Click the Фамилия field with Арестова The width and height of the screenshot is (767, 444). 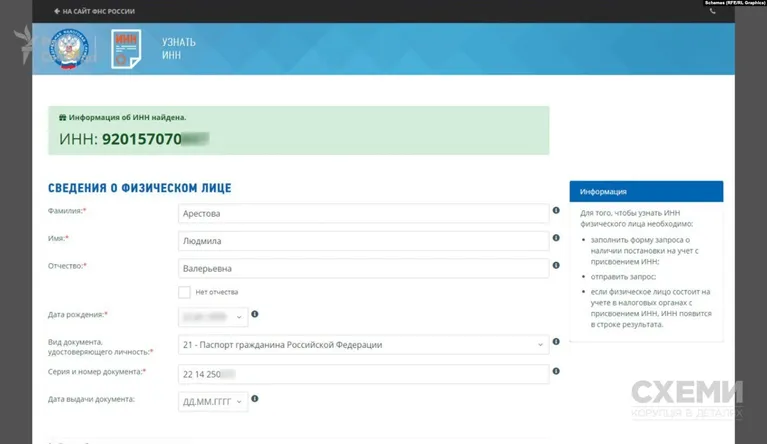click(363, 213)
